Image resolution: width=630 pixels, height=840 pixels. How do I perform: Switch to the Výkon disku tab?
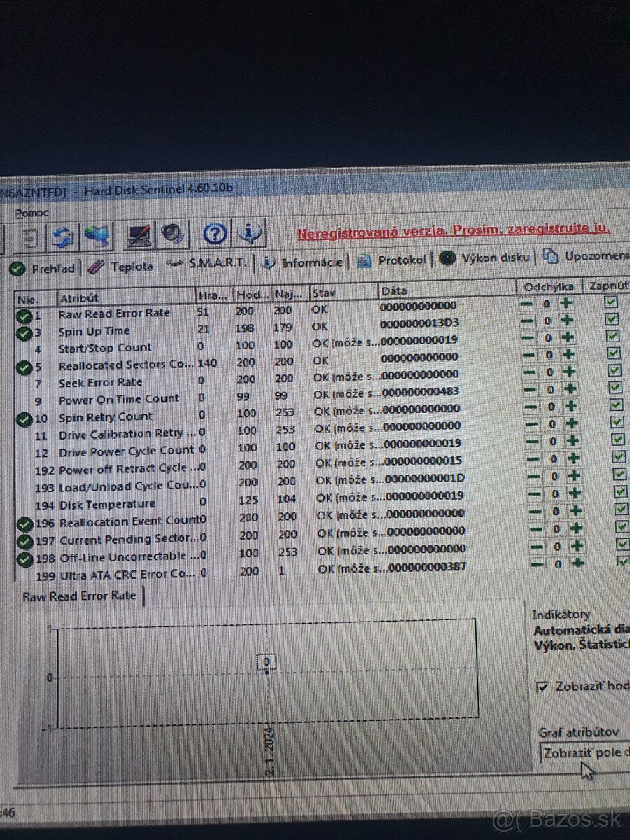pyautogui.click(x=485, y=258)
